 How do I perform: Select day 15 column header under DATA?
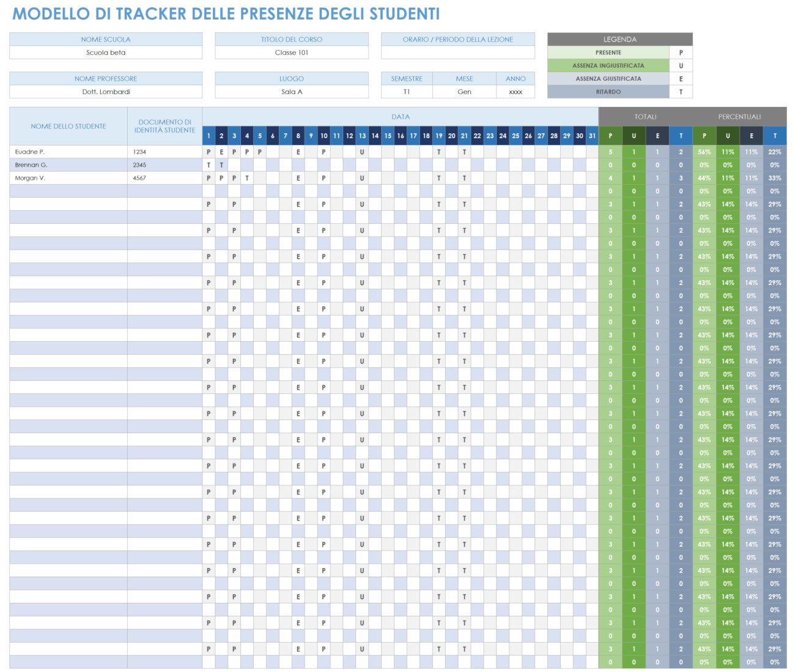[388, 136]
